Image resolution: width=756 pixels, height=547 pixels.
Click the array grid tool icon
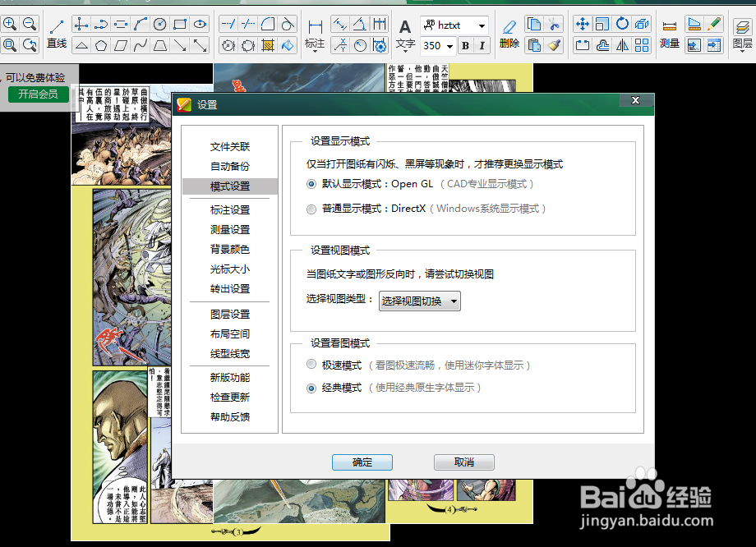(642, 46)
